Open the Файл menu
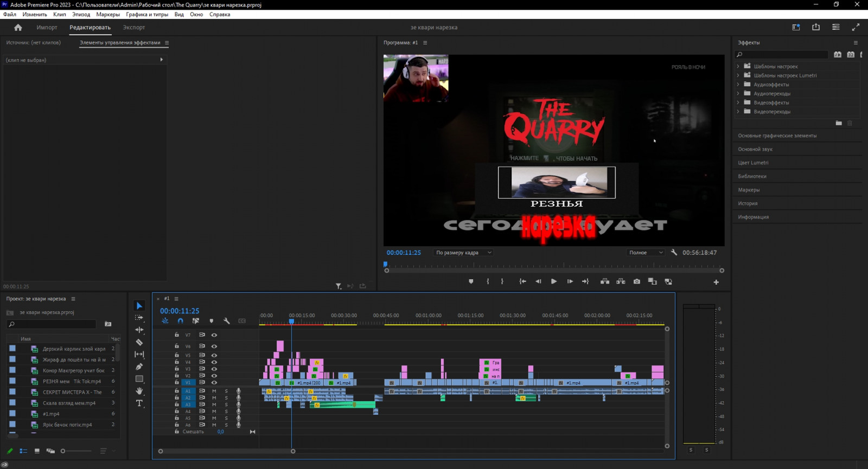The image size is (868, 469). [10, 15]
